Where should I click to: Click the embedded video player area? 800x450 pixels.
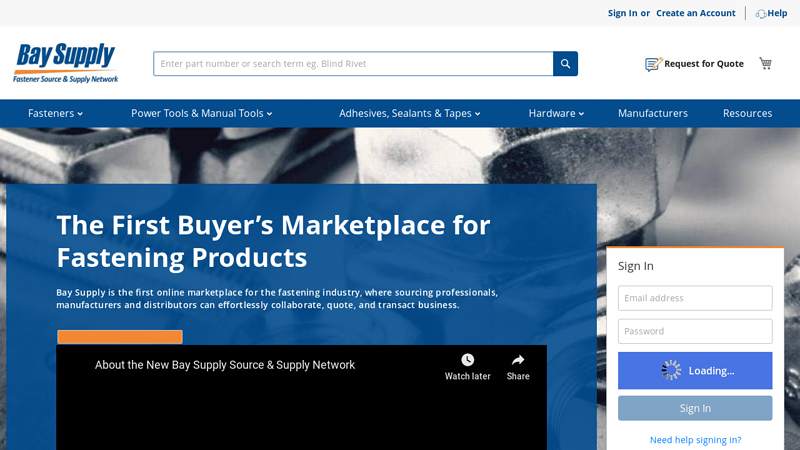pyautogui.click(x=302, y=397)
